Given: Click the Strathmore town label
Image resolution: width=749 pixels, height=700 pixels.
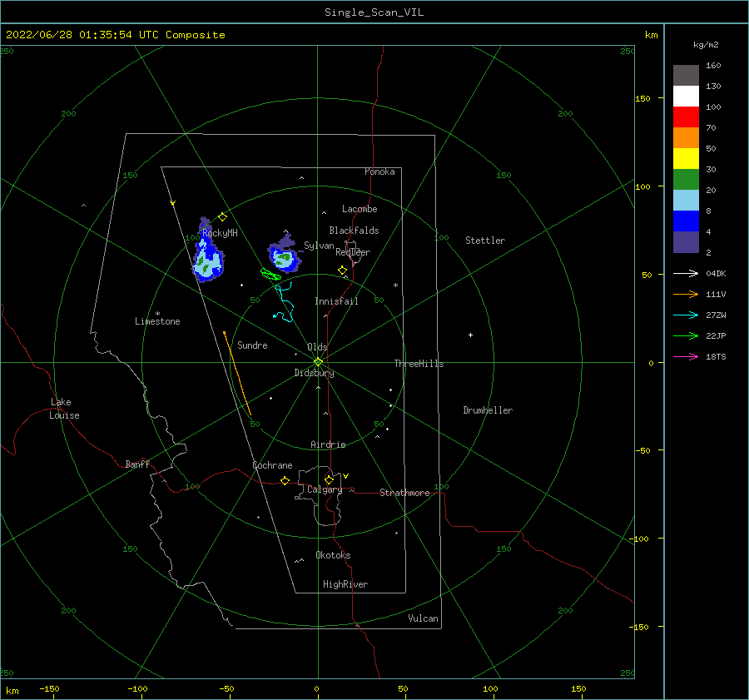Looking at the screenshot, I should 404,493.
